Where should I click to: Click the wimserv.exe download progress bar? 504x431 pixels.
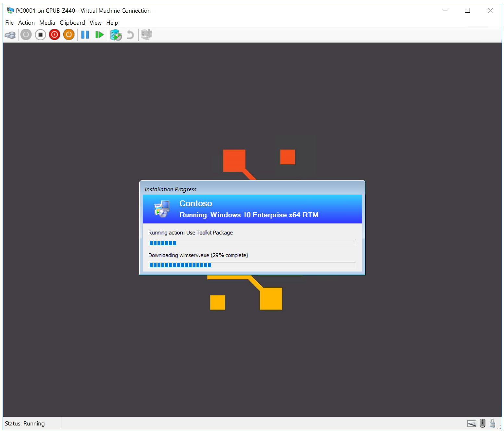click(252, 265)
